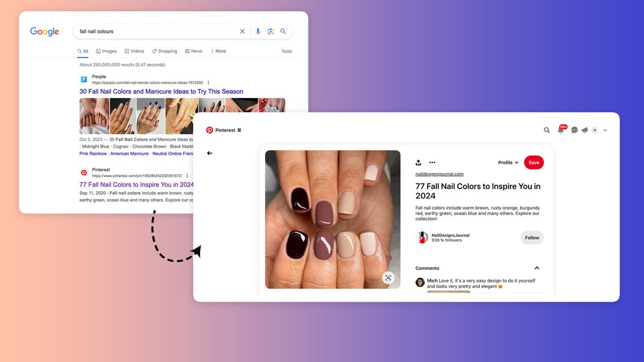Image resolution: width=644 pixels, height=362 pixels.
Task: Click the 939.1k followers text
Action: click(447, 241)
